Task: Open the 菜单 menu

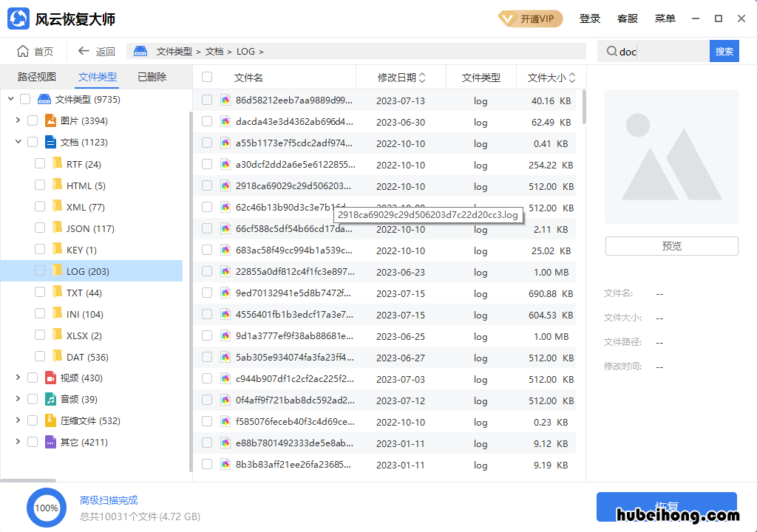Action: tap(665, 18)
